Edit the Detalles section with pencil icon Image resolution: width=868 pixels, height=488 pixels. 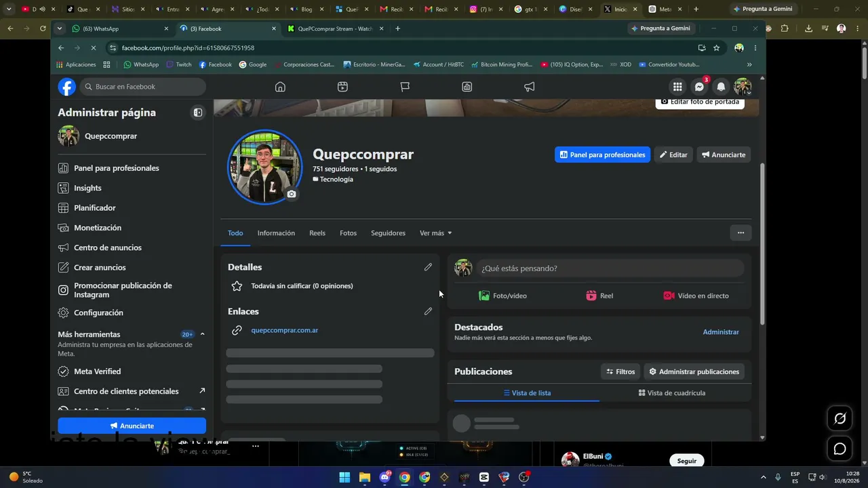point(428,267)
